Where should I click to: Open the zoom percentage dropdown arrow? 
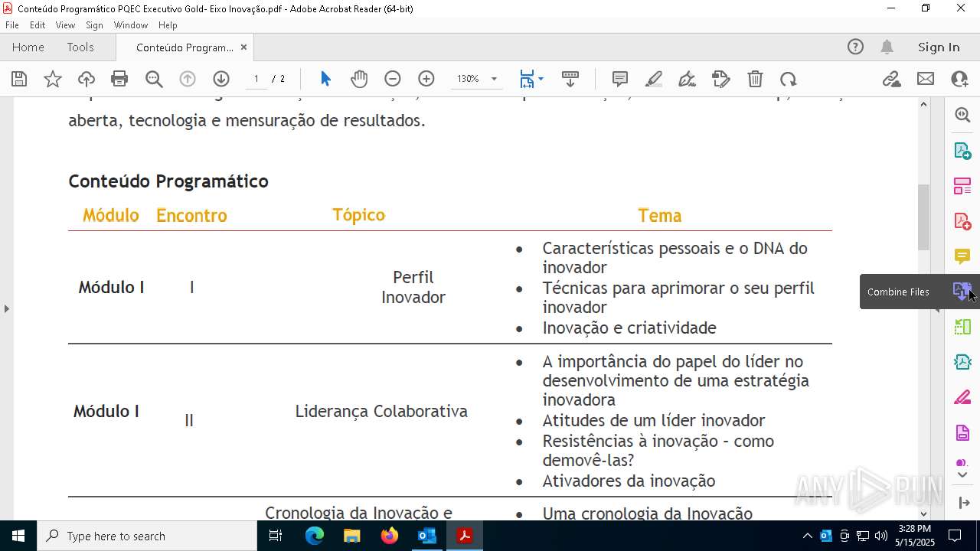point(494,79)
